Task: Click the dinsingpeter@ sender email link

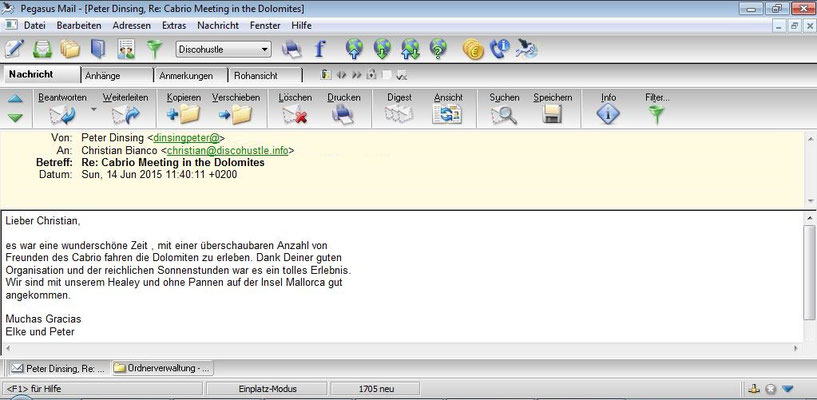Action: click(x=187, y=138)
